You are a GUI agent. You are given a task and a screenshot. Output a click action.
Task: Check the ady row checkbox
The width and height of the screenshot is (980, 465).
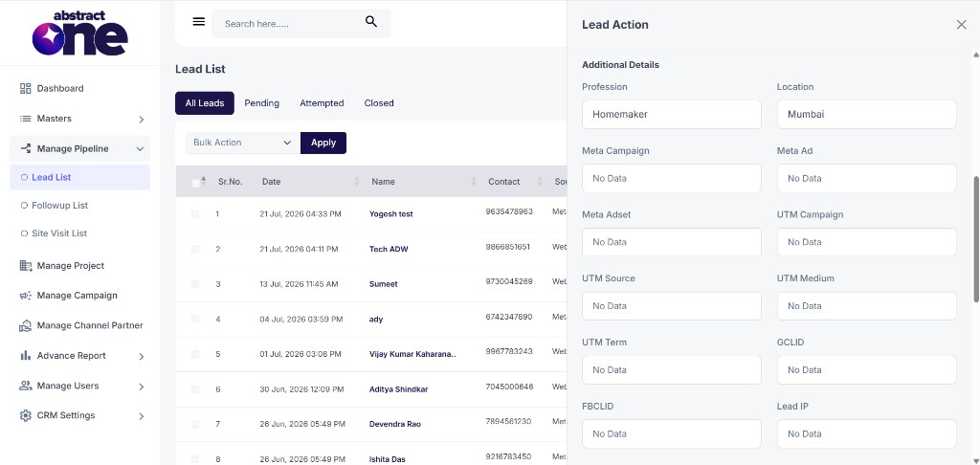point(195,319)
